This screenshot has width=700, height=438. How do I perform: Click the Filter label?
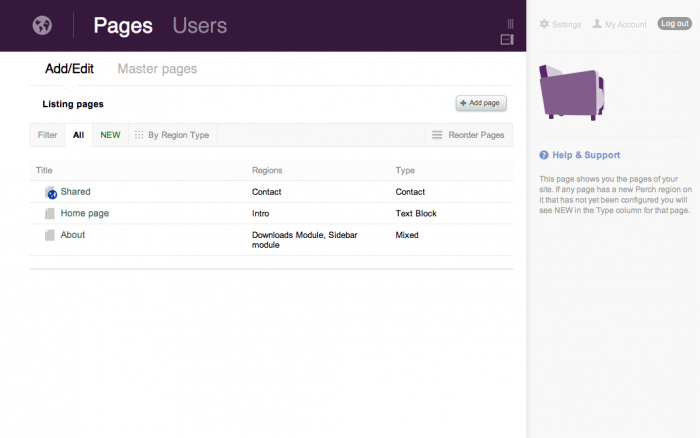(47, 135)
